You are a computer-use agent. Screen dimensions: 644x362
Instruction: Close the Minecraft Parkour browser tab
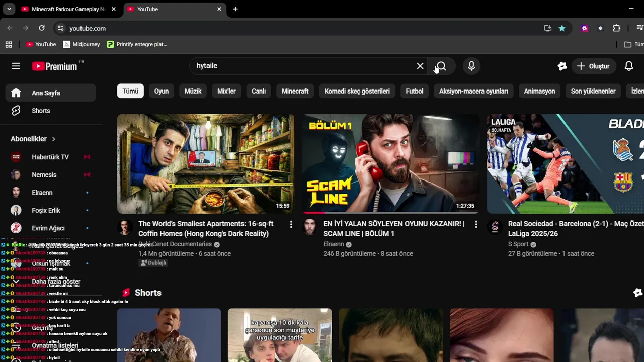pos(114,9)
